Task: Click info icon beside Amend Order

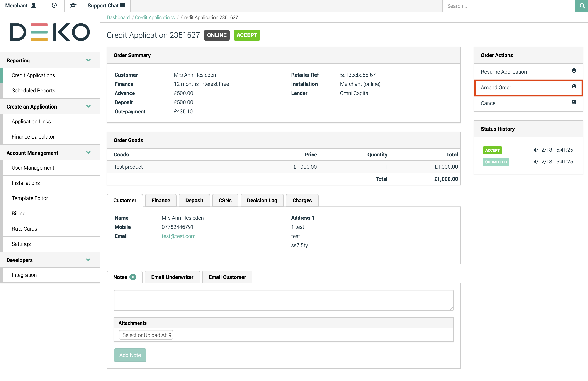Action: [574, 86]
